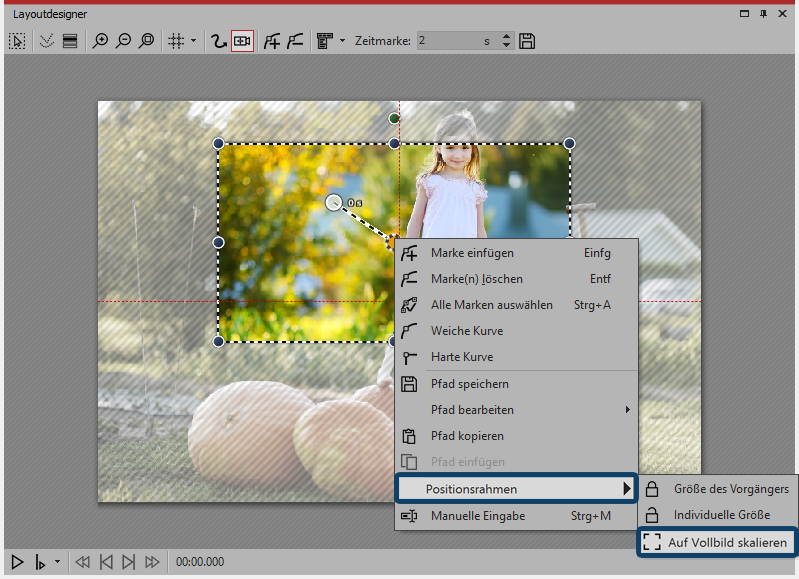
Task: Click 'Manuelle Eingabe' menu entry
Action: pos(477,516)
